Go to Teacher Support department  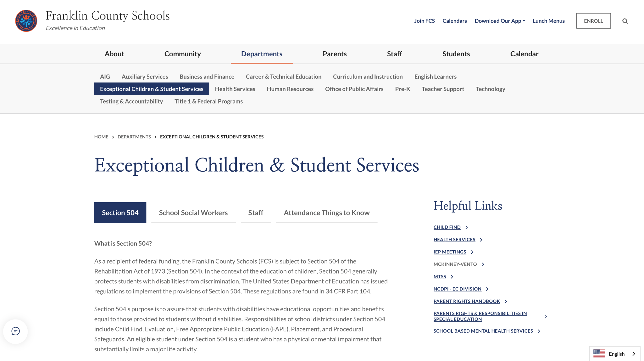pos(443,89)
